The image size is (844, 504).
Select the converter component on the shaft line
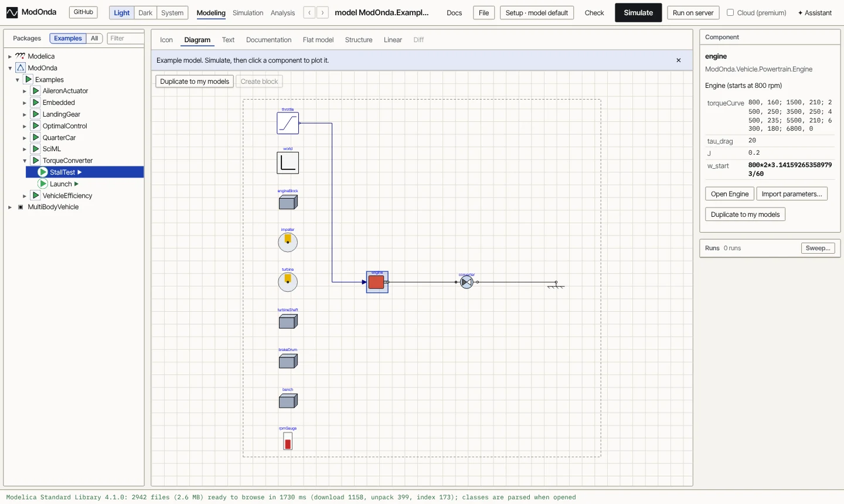pyautogui.click(x=467, y=282)
